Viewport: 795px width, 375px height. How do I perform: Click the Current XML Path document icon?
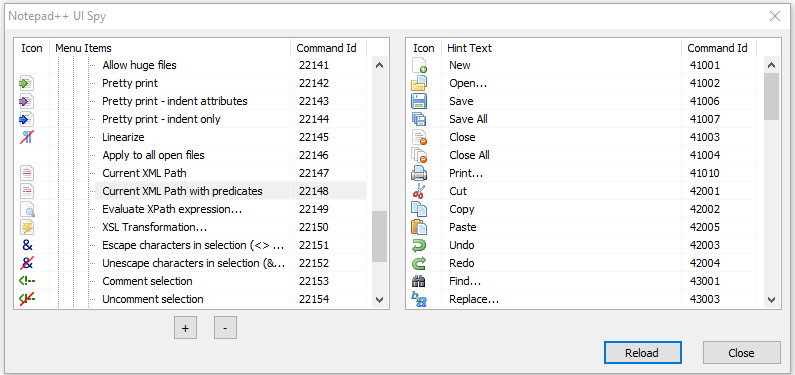(26, 173)
